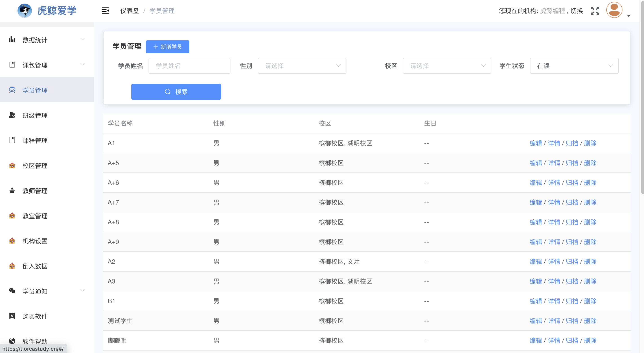Open the 学生状态 dropdown showing 在读
This screenshot has width=644, height=353.
(x=574, y=66)
